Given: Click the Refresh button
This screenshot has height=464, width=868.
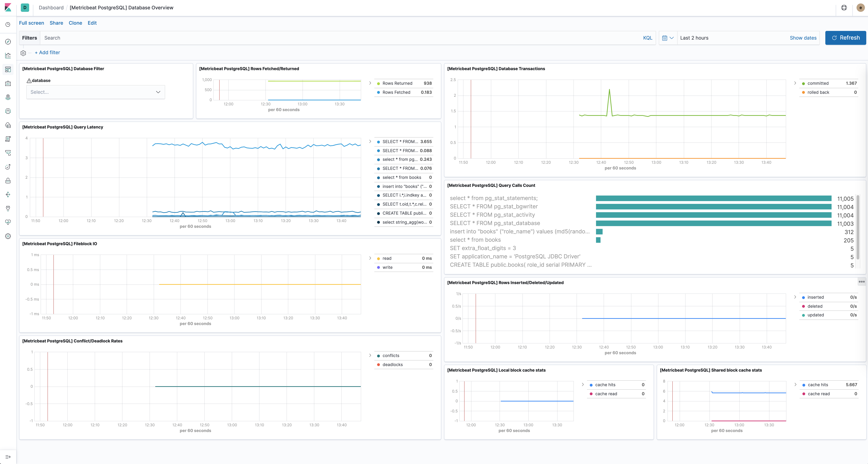Looking at the screenshot, I should (845, 38).
